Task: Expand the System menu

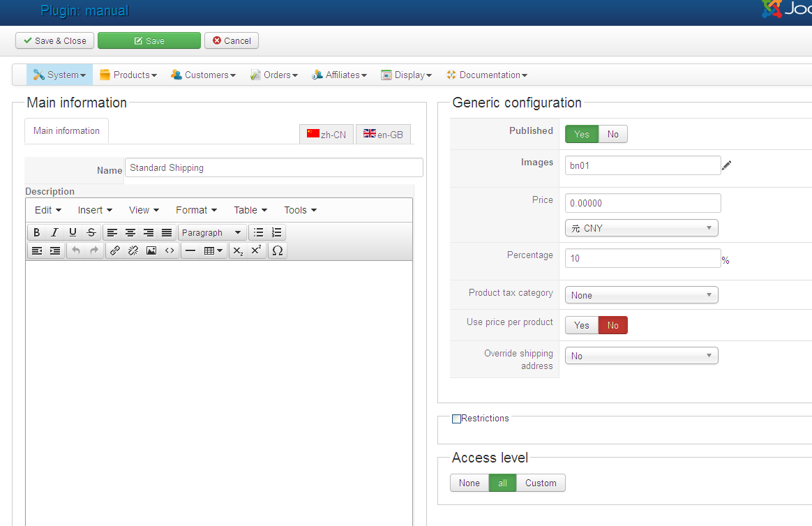Action: pyautogui.click(x=59, y=75)
